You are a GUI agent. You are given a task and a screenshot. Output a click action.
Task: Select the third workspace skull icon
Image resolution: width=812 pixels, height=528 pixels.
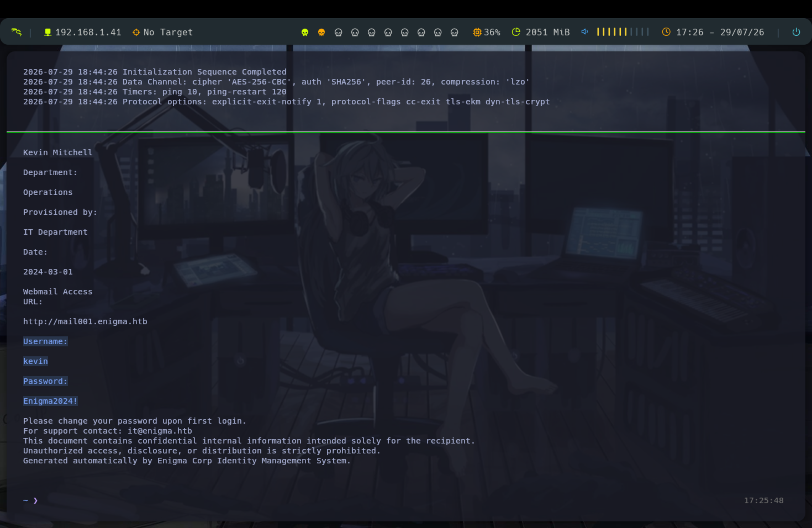coord(338,32)
